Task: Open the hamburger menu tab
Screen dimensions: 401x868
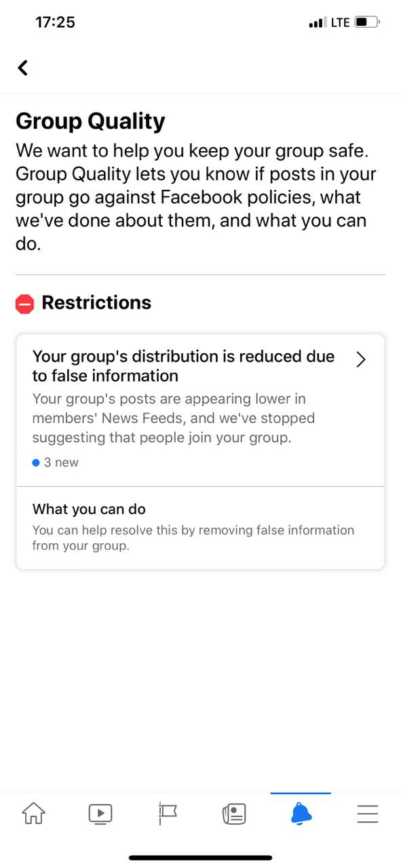Action: [368, 813]
